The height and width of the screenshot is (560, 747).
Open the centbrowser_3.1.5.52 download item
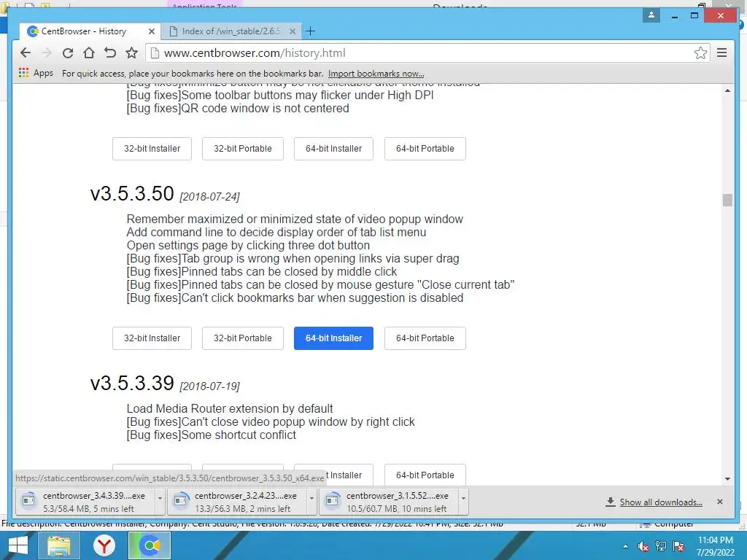point(389,502)
